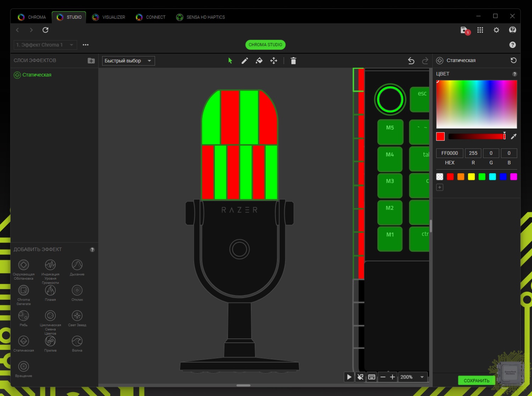Viewport: 532px width, 396px height.
Task: Select the paint bucket fill tool
Action: point(259,61)
